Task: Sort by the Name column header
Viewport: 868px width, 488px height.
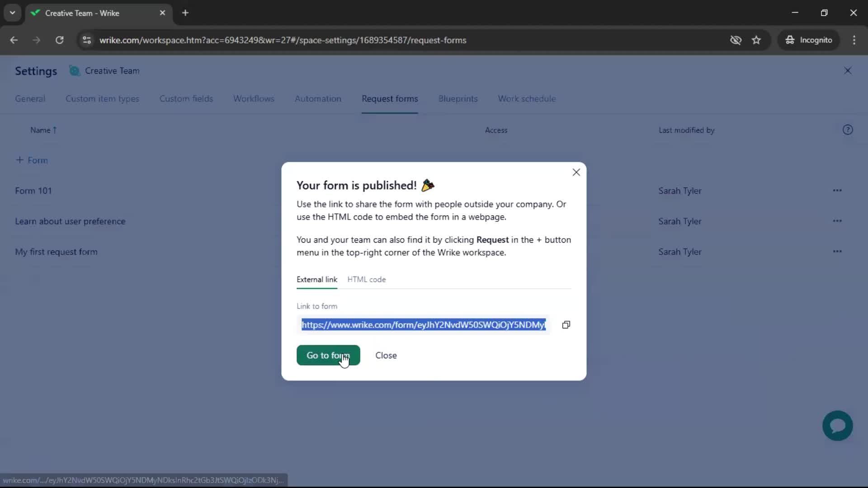Action: (x=43, y=130)
